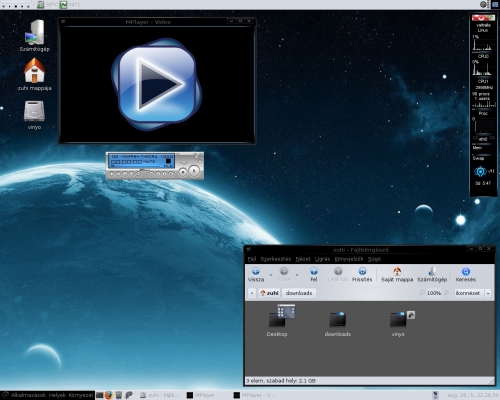
Task: Go to Saját mappa home toolbar button
Action: (397, 274)
